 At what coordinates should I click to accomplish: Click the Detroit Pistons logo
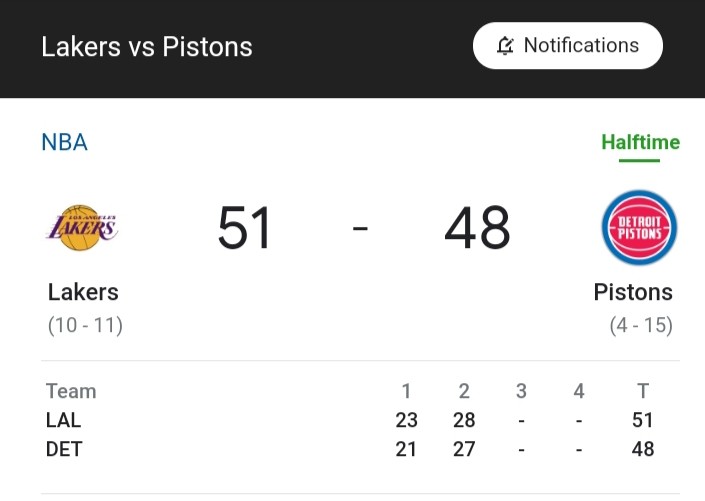tap(639, 228)
